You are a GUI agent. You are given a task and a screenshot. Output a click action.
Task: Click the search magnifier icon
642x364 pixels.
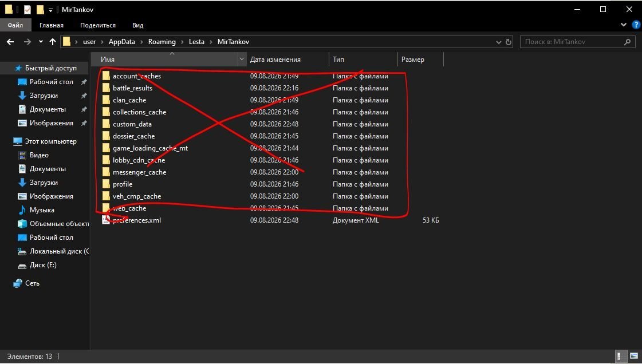(627, 42)
